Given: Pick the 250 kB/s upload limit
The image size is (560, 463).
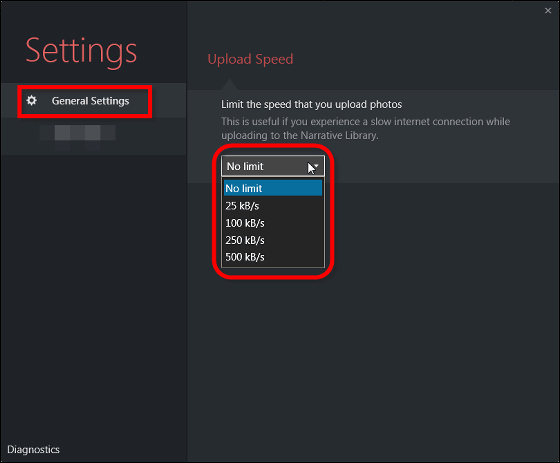Looking at the screenshot, I should [x=273, y=240].
